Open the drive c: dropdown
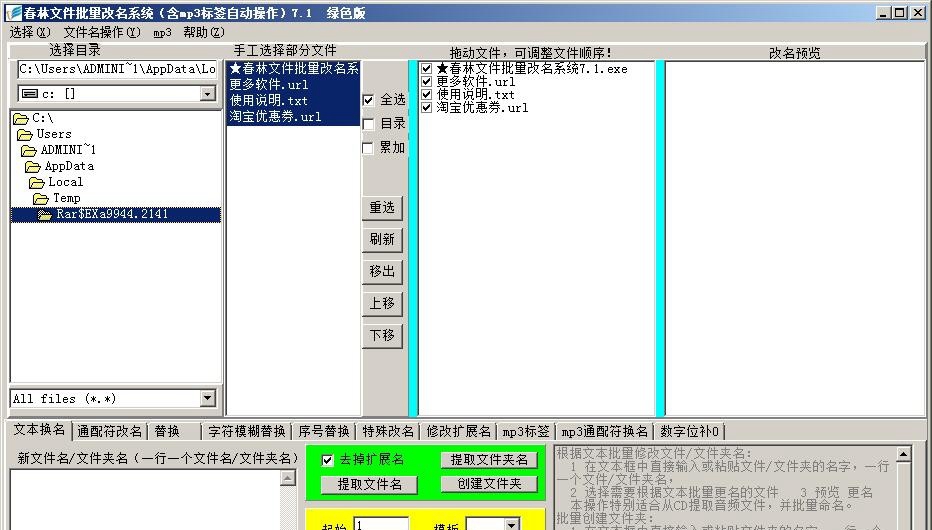 (207, 93)
